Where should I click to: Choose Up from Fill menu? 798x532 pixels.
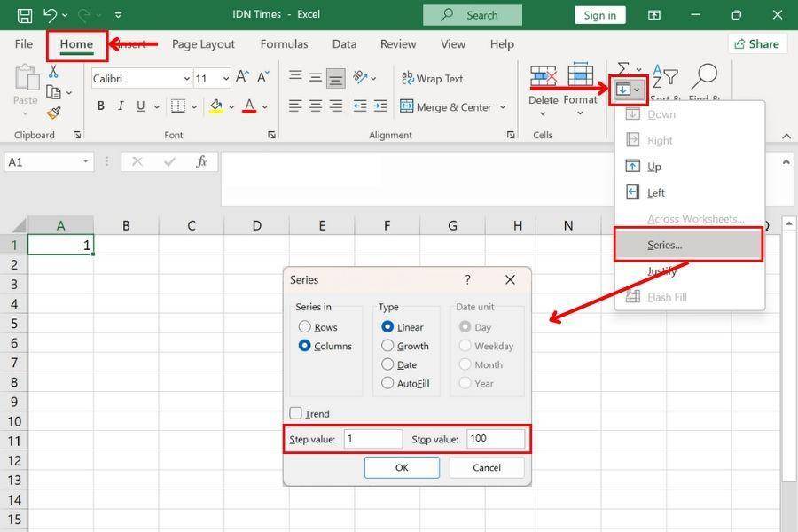point(689,167)
